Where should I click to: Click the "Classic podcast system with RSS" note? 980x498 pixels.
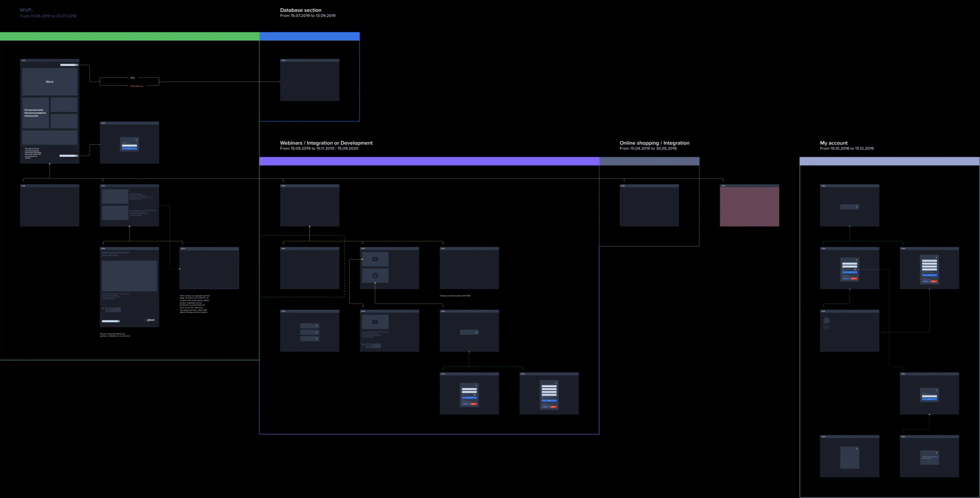tap(455, 296)
